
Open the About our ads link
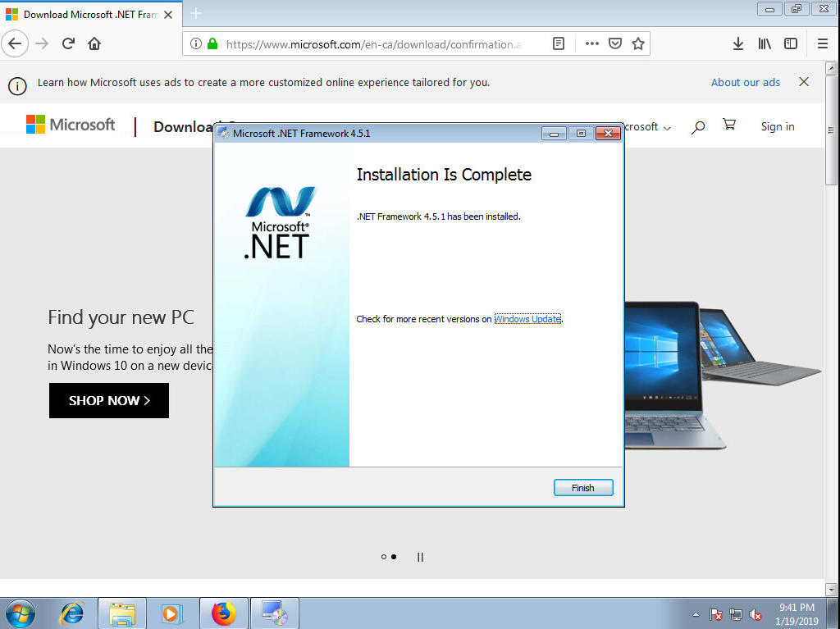(x=745, y=83)
